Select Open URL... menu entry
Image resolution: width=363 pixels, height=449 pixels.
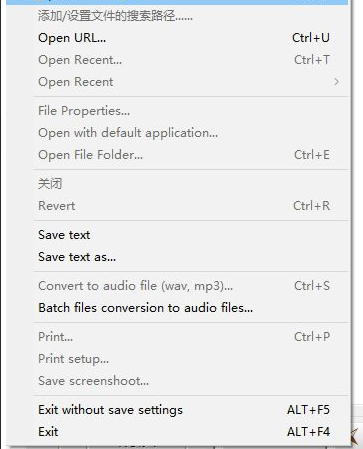[x=177, y=38]
